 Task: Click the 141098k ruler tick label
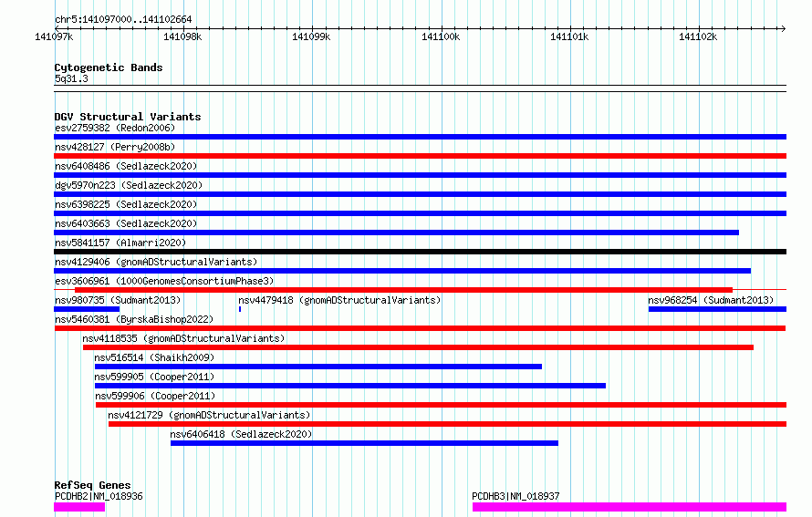[182, 36]
